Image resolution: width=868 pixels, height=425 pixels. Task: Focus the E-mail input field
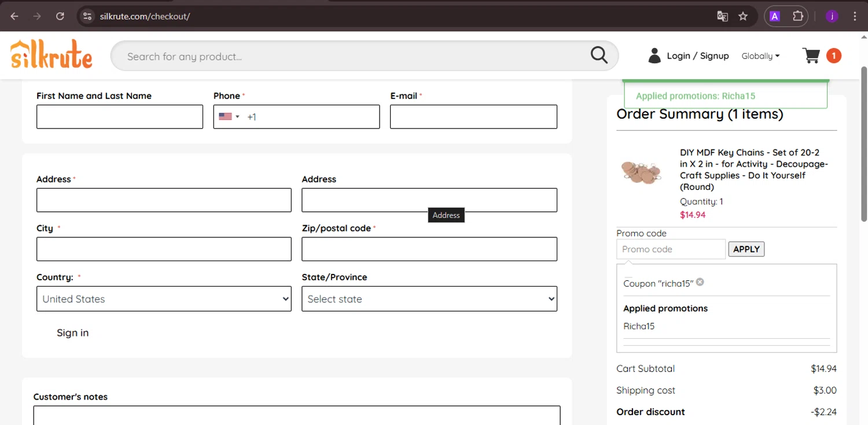[473, 116]
